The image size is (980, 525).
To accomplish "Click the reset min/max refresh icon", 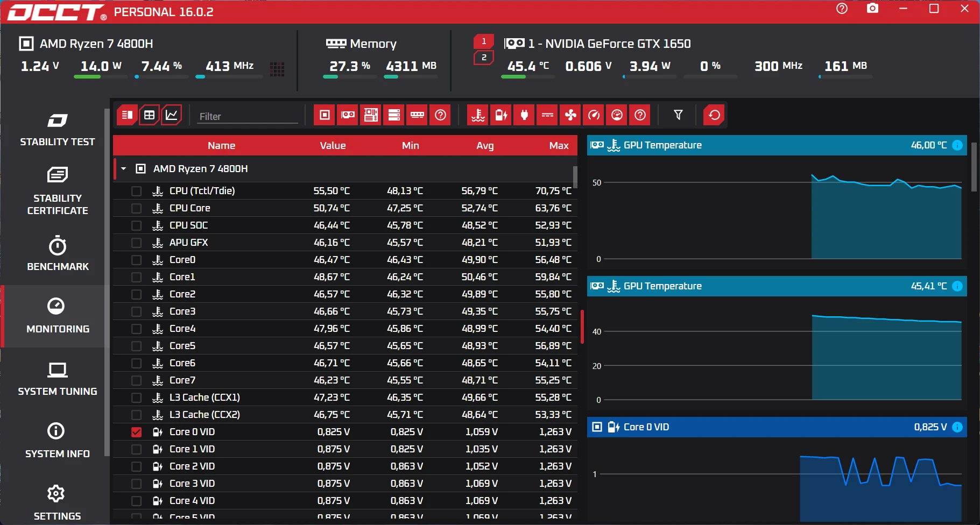I will (x=714, y=115).
